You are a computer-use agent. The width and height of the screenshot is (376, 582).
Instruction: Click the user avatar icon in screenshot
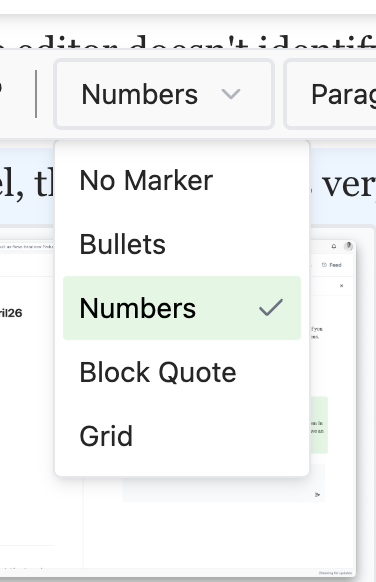[348, 246]
